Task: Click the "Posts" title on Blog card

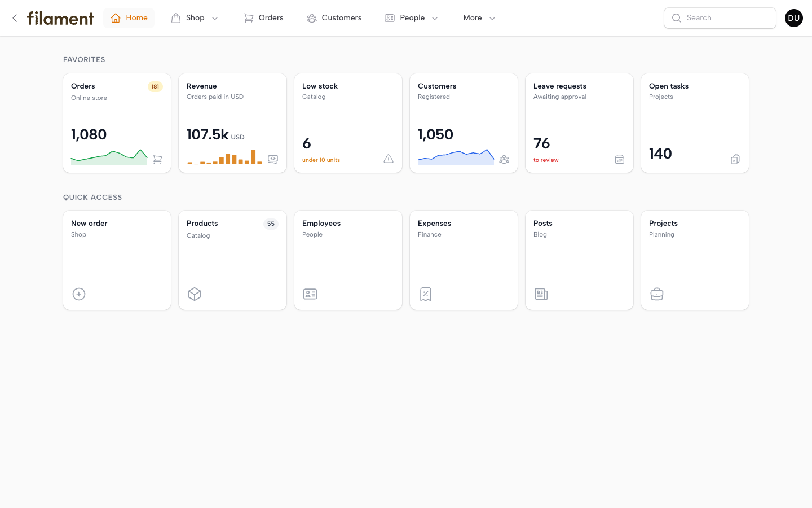Action: (x=543, y=224)
